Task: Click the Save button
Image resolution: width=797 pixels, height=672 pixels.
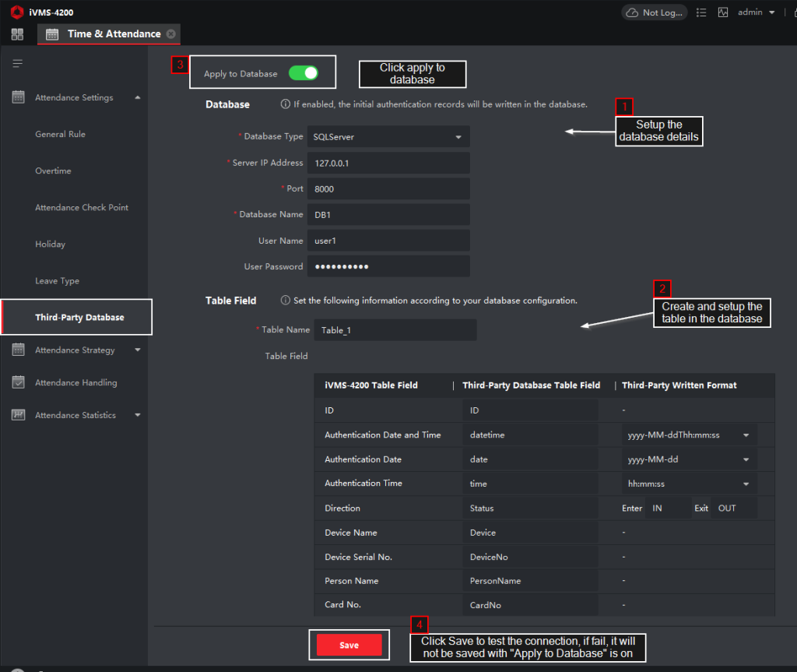Action: coord(349,645)
